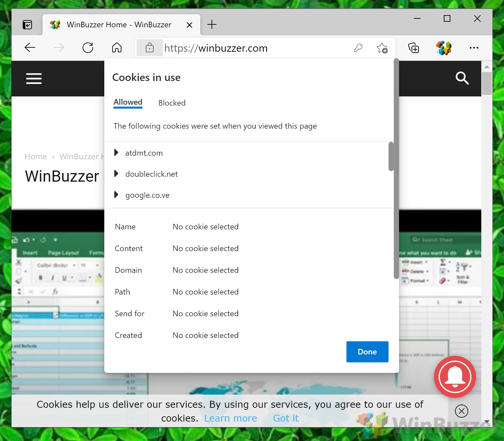Click the site search magnifier
Image resolution: width=504 pixels, height=441 pixels.
462,78
